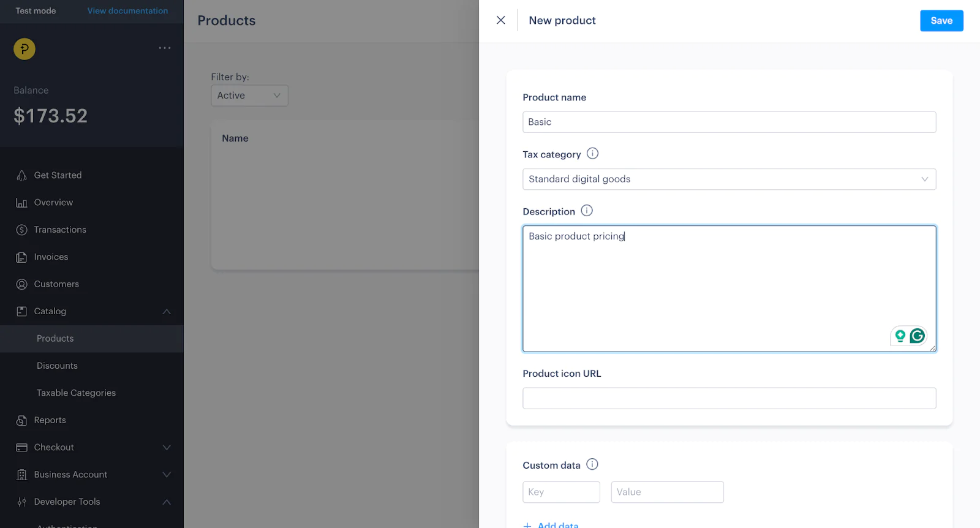This screenshot has height=528, width=980.
Task: Click the Product name input field
Action: 729,122
